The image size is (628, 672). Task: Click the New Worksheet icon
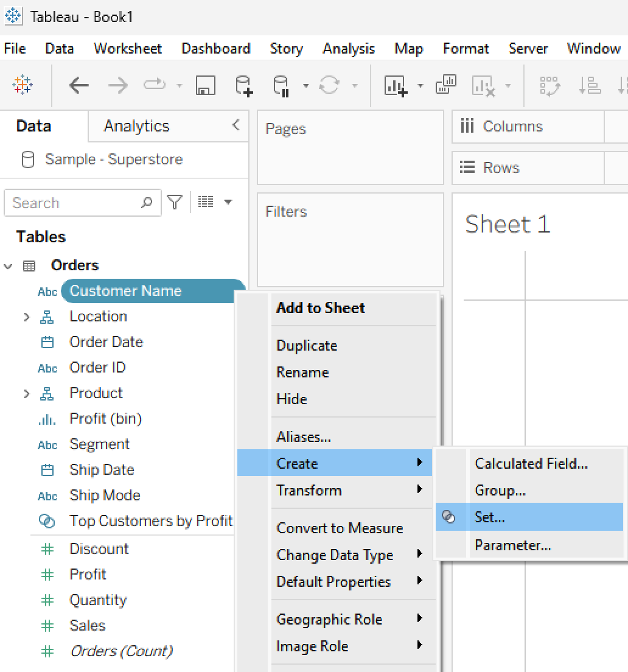pyautogui.click(x=396, y=85)
